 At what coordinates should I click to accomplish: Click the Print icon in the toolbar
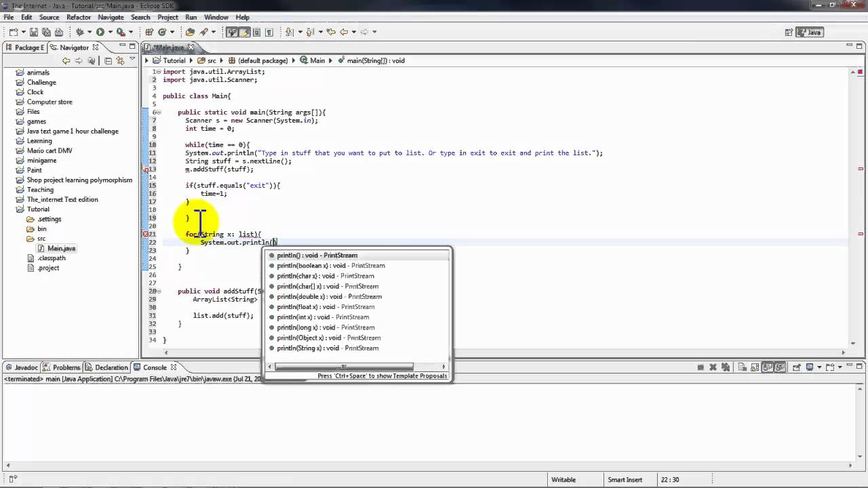(59, 32)
